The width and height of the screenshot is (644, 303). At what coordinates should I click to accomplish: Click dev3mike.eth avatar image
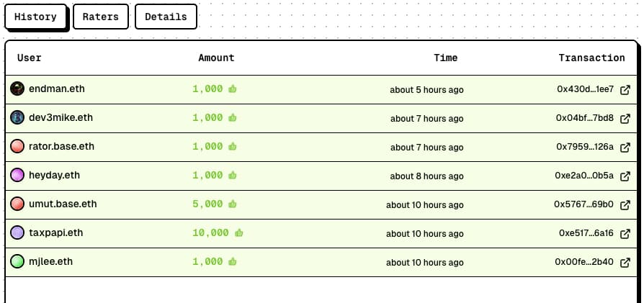coord(17,117)
